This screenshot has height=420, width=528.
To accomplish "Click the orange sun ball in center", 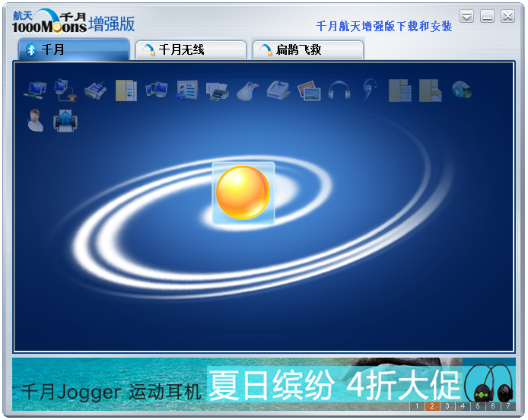I will pos(243,192).
